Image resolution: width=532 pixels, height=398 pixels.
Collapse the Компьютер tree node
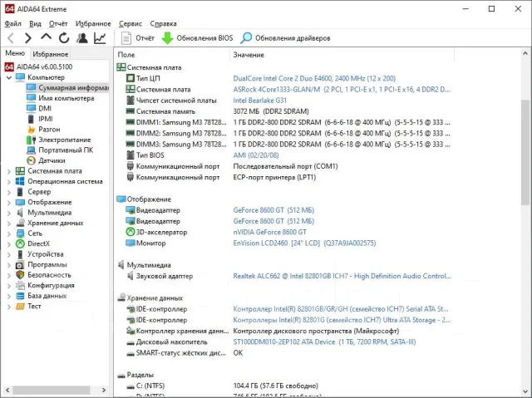(9, 77)
